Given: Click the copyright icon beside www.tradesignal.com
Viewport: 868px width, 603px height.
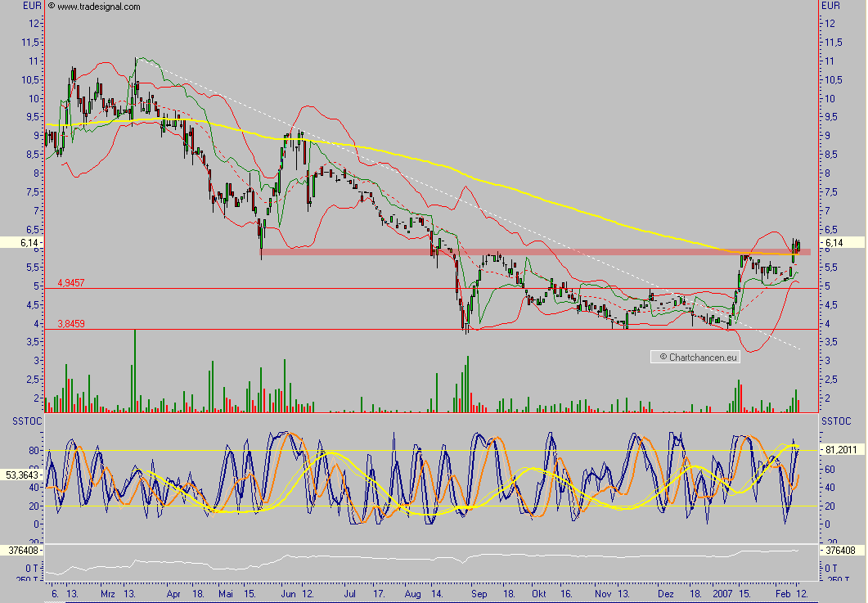Looking at the screenshot, I should [52, 6].
